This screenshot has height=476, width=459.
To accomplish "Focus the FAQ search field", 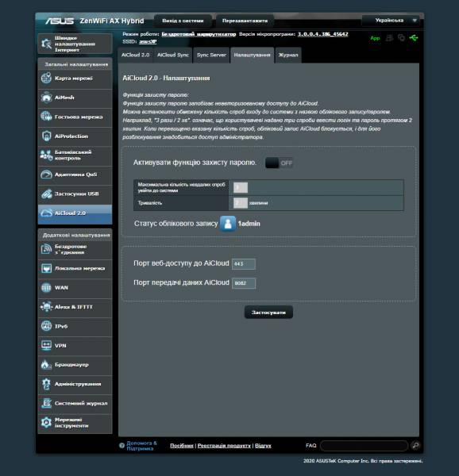I will [x=364, y=446].
